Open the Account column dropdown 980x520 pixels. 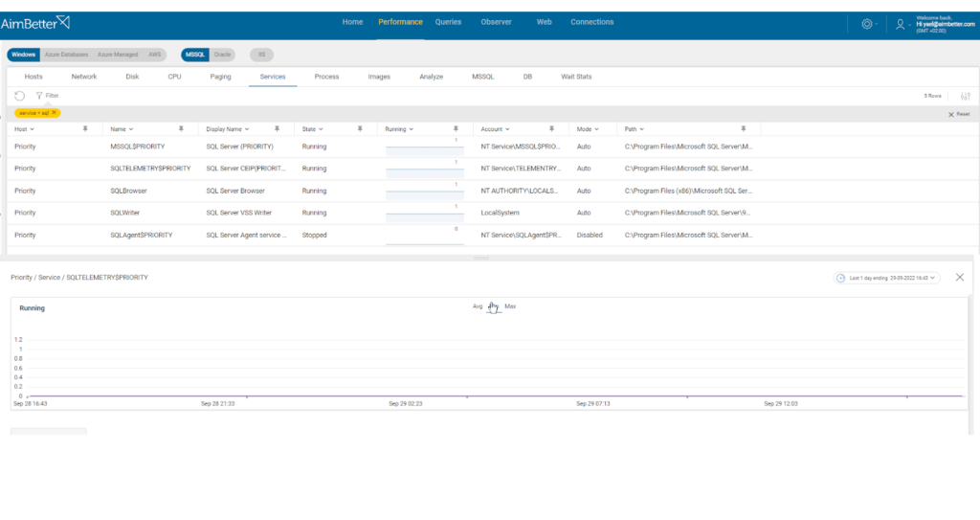[507, 129]
